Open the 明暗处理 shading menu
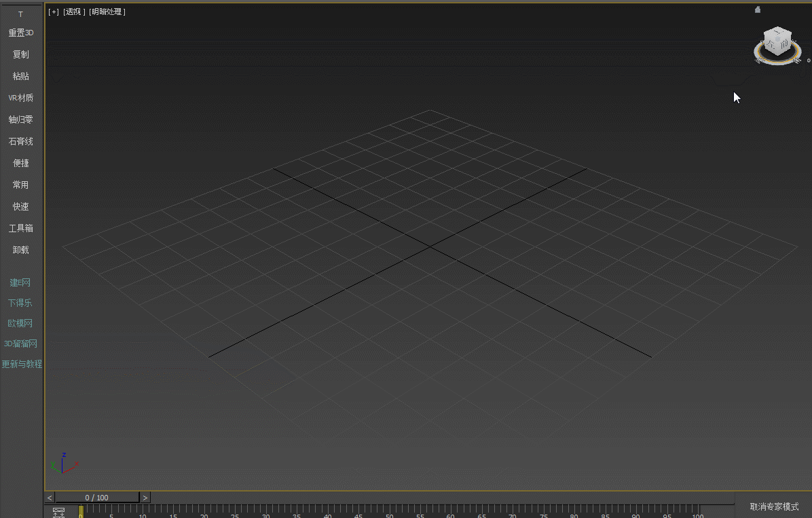 [107, 12]
